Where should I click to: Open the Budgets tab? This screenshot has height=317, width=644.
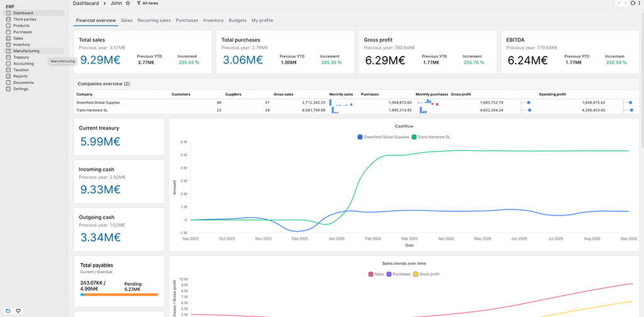coord(237,20)
